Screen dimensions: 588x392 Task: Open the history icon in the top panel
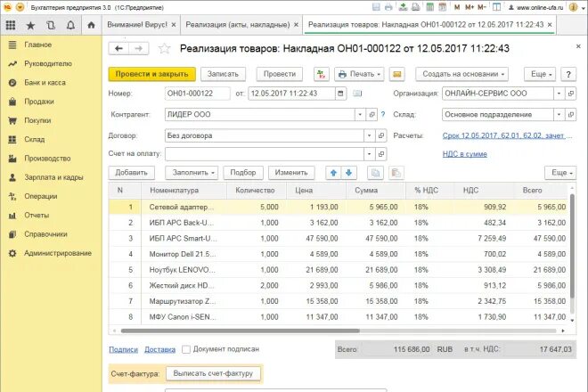(51, 25)
